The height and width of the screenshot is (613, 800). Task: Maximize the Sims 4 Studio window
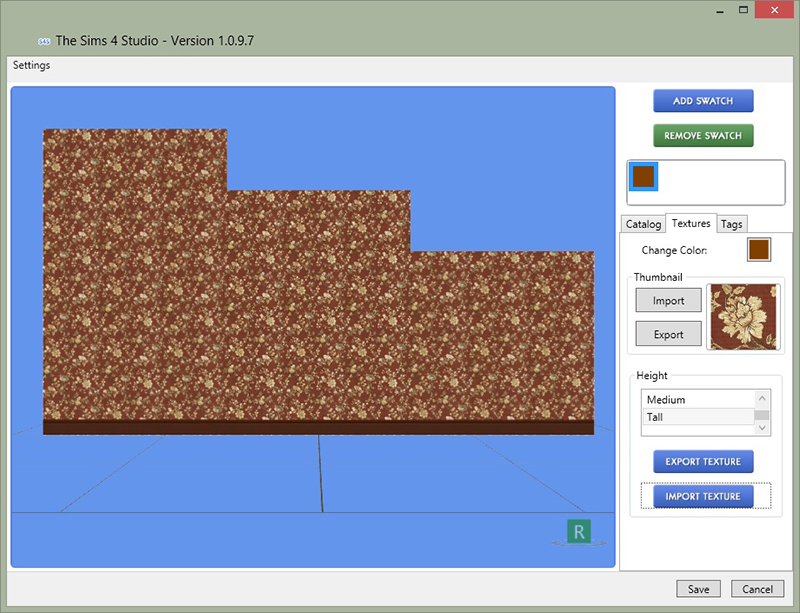tap(745, 10)
